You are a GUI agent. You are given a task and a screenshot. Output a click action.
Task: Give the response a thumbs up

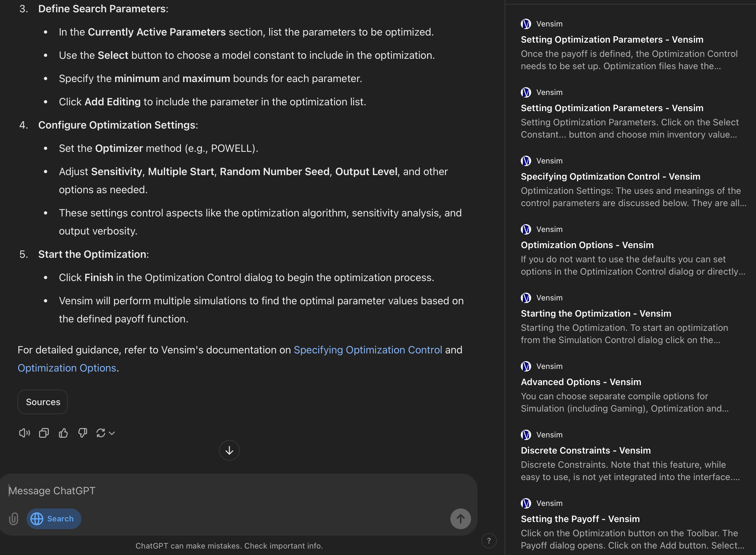click(63, 433)
